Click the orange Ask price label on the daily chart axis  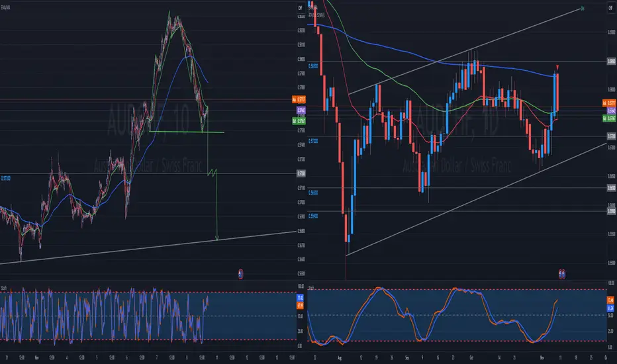point(609,103)
